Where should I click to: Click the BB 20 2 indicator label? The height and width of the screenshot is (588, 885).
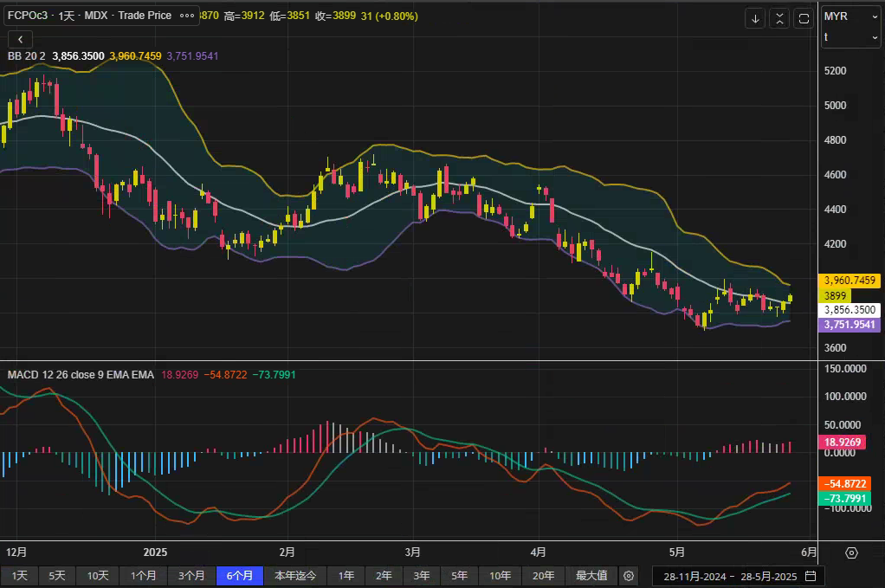[27, 56]
